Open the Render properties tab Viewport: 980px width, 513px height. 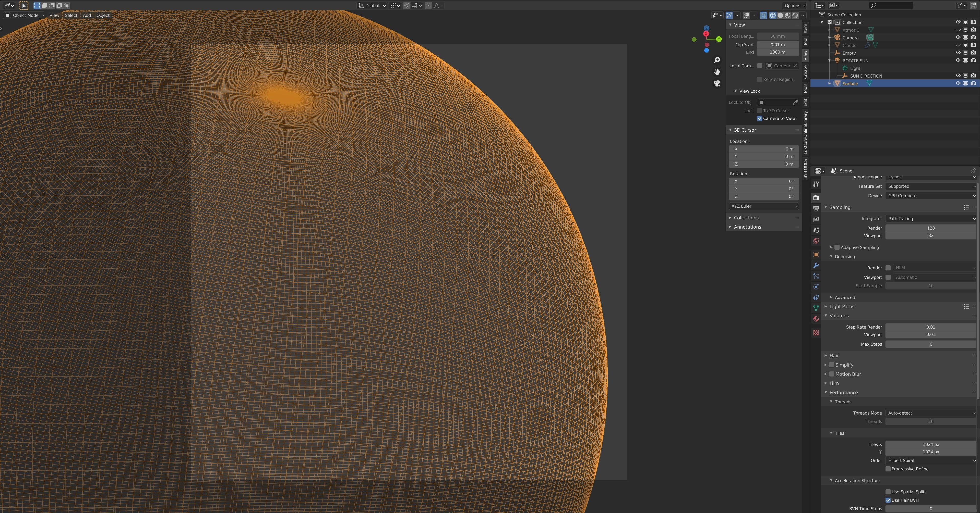(x=816, y=198)
